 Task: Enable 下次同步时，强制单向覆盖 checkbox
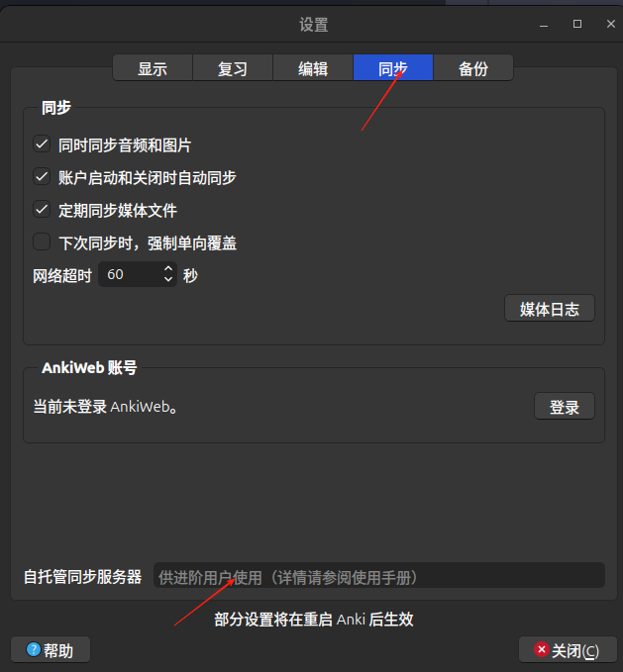click(42, 242)
